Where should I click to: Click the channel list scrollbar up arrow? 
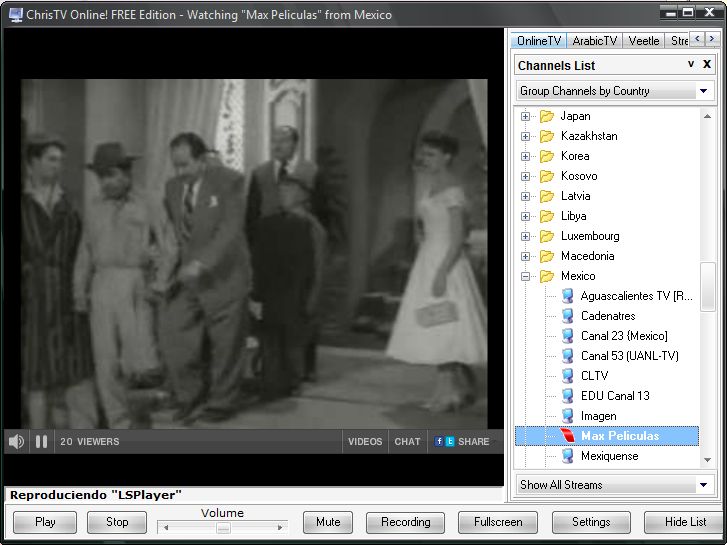click(x=707, y=116)
